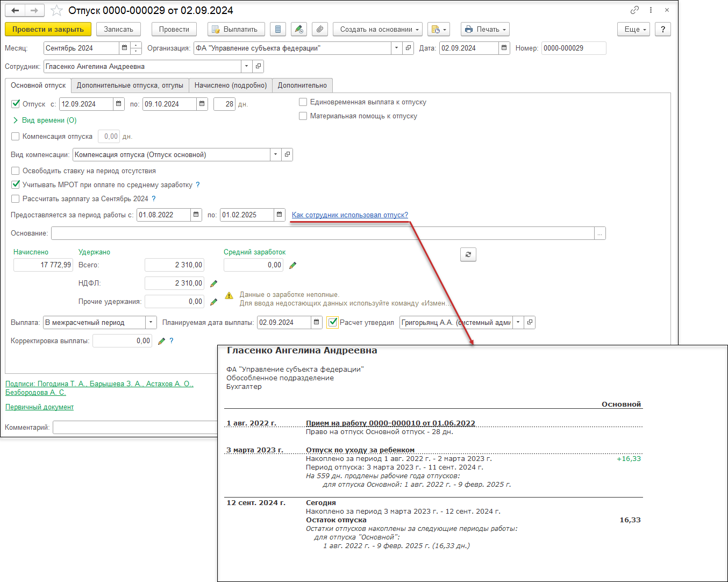The width and height of the screenshot is (728, 582).
Task: Toggle the Расчет утвердил checkbox
Action: [333, 322]
